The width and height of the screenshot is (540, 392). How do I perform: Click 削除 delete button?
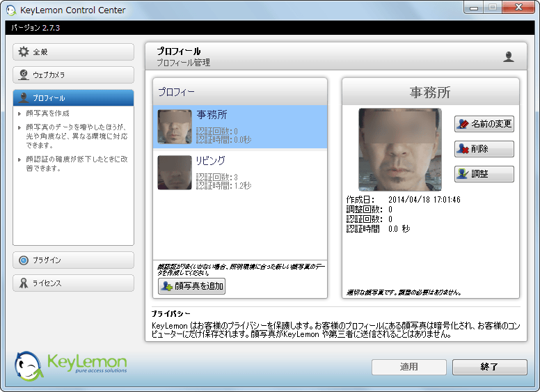[x=484, y=149]
